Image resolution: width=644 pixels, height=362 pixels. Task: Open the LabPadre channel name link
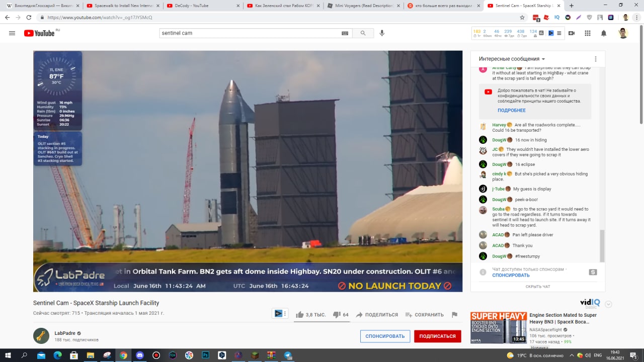pyautogui.click(x=65, y=333)
